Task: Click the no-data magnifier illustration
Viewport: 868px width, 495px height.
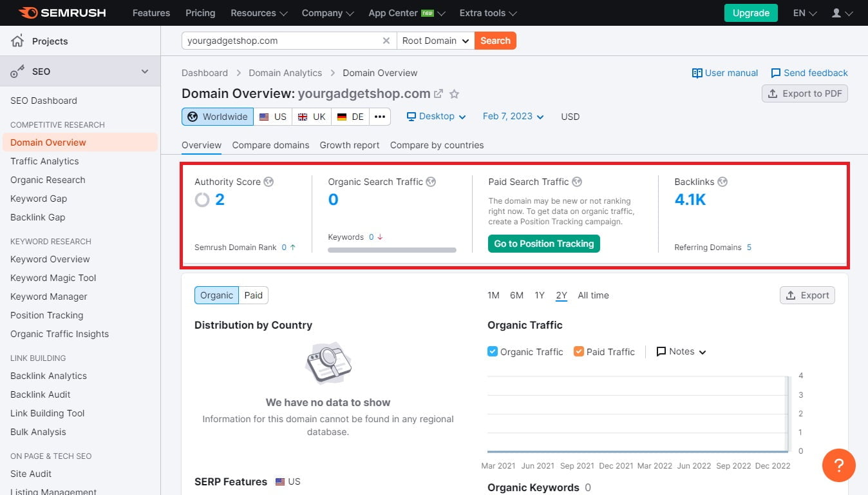Action: click(x=328, y=364)
